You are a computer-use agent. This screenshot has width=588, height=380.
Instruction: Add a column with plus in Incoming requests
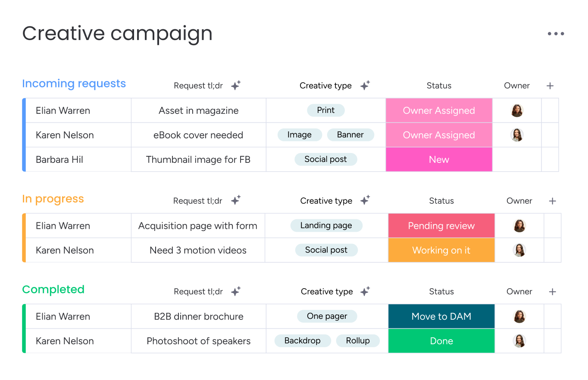tap(550, 86)
